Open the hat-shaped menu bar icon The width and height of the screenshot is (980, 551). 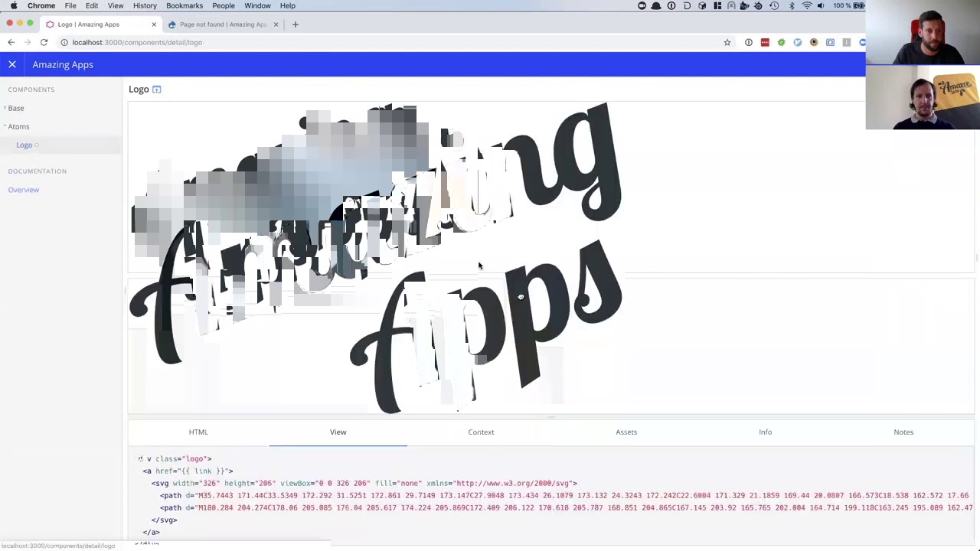coord(656,5)
